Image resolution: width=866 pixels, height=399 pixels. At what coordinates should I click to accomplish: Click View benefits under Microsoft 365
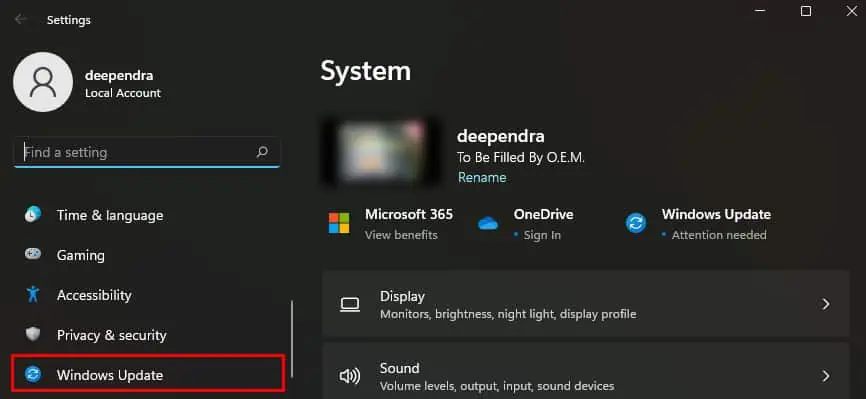[x=401, y=235]
